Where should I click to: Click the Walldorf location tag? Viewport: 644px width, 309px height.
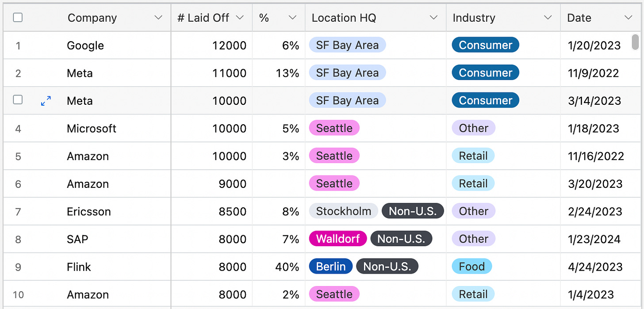point(338,239)
